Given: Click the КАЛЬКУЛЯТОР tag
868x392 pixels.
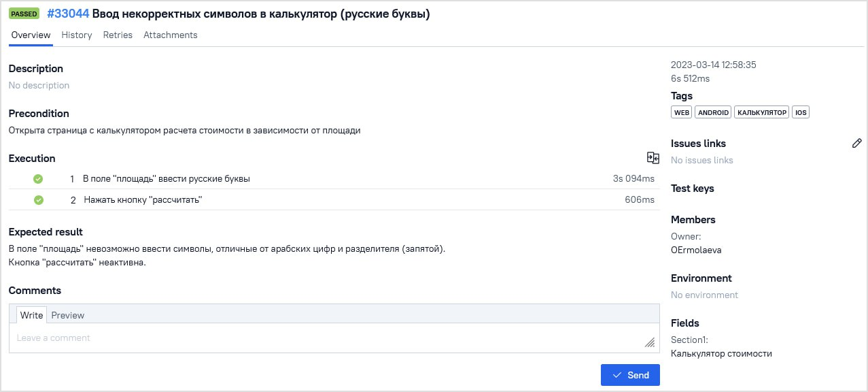Looking at the screenshot, I should click(761, 112).
